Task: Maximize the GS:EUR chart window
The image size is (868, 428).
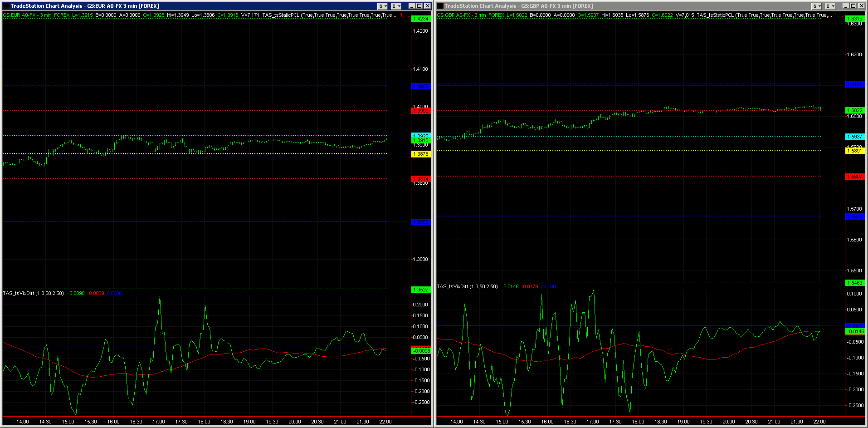Action: pos(419,6)
